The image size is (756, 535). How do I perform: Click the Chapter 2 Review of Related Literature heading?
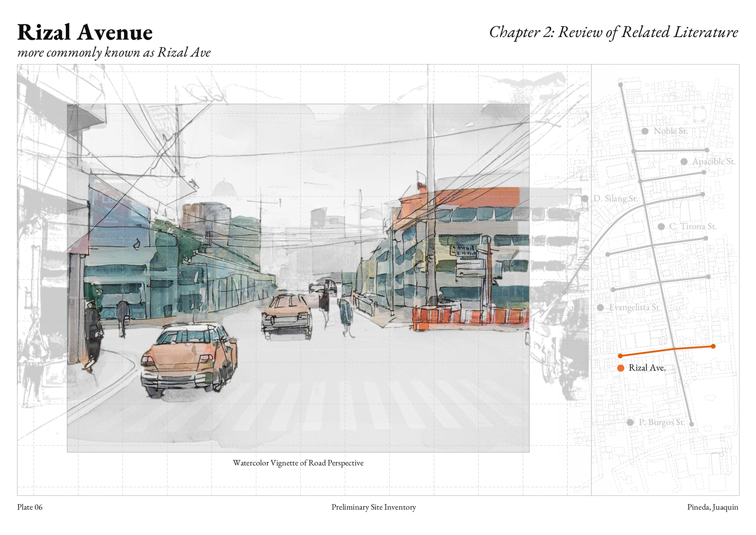click(613, 32)
